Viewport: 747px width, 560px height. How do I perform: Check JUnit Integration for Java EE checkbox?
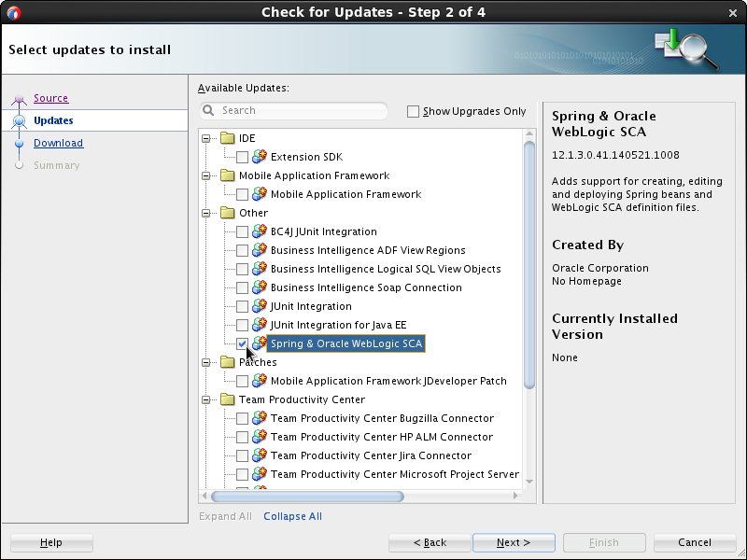click(x=242, y=325)
